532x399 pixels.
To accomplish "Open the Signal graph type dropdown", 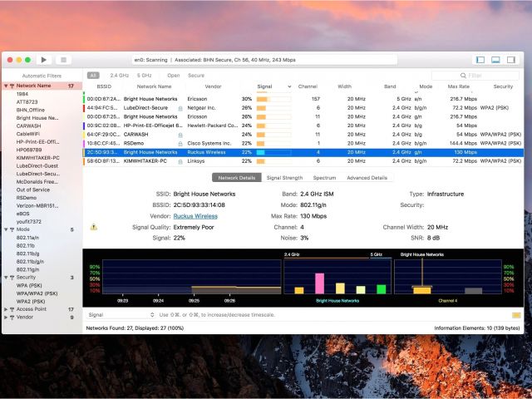I will click(x=121, y=315).
